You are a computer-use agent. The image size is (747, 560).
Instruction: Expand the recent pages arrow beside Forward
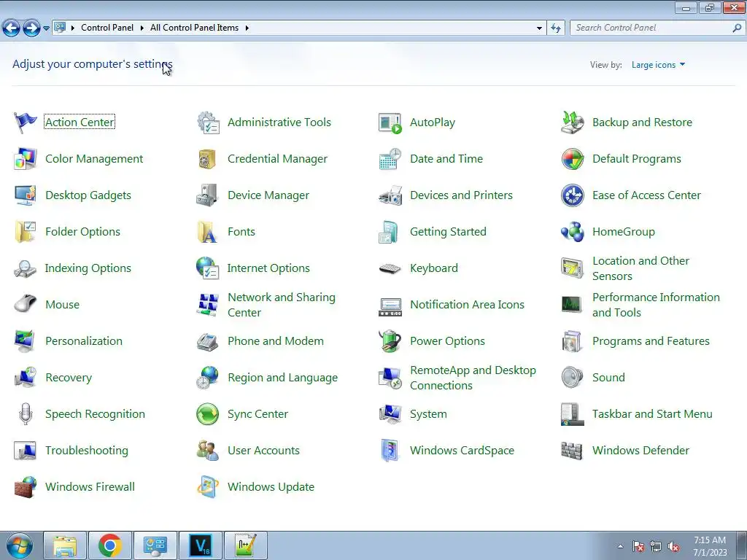46,28
